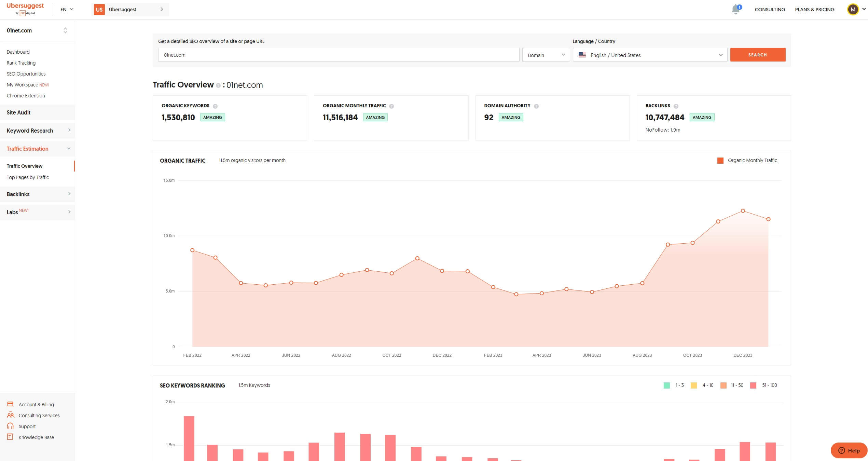This screenshot has height=461, width=868.
Task: Click Organic Monthly Traffic info icon
Action: pos(391,106)
